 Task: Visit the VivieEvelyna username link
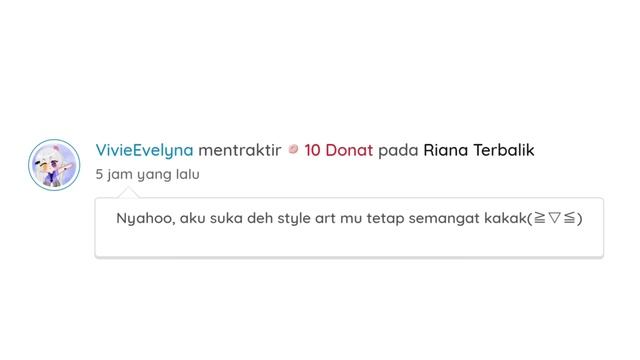(x=144, y=150)
